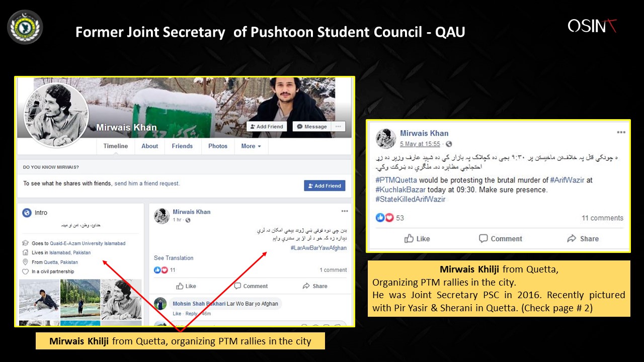
Task: Click the Share arrow icon on timeline post
Action: tap(306, 286)
